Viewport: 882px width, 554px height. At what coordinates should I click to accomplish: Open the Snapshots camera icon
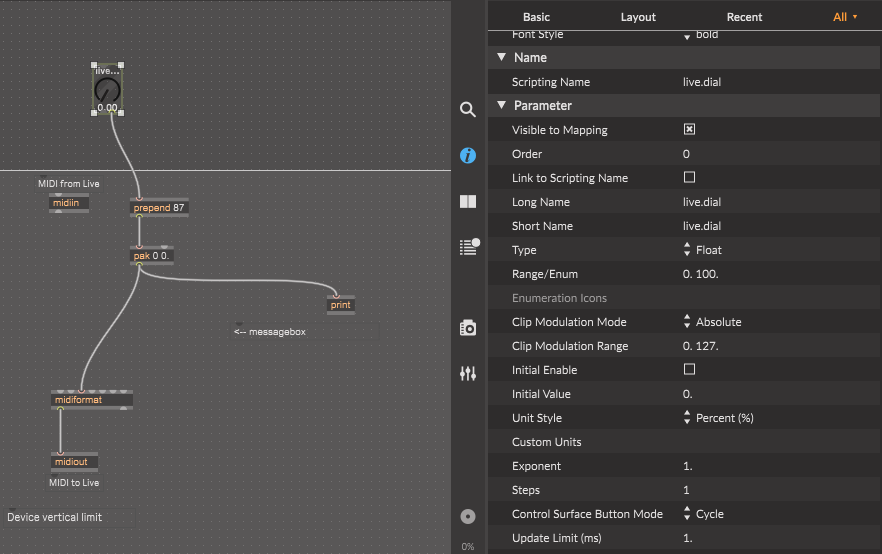tap(467, 327)
